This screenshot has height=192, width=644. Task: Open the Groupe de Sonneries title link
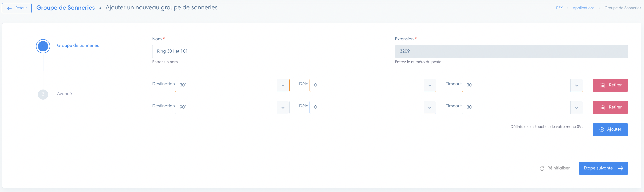pos(65,7)
